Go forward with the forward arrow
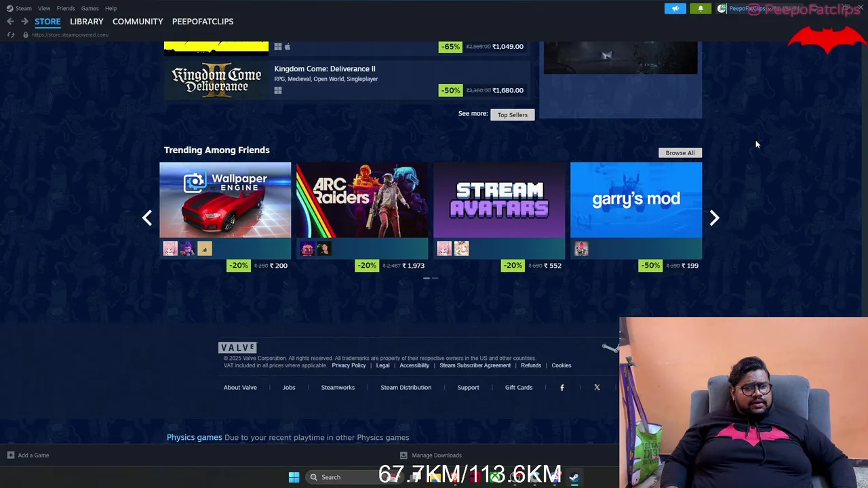This screenshot has width=868, height=488. 24,22
